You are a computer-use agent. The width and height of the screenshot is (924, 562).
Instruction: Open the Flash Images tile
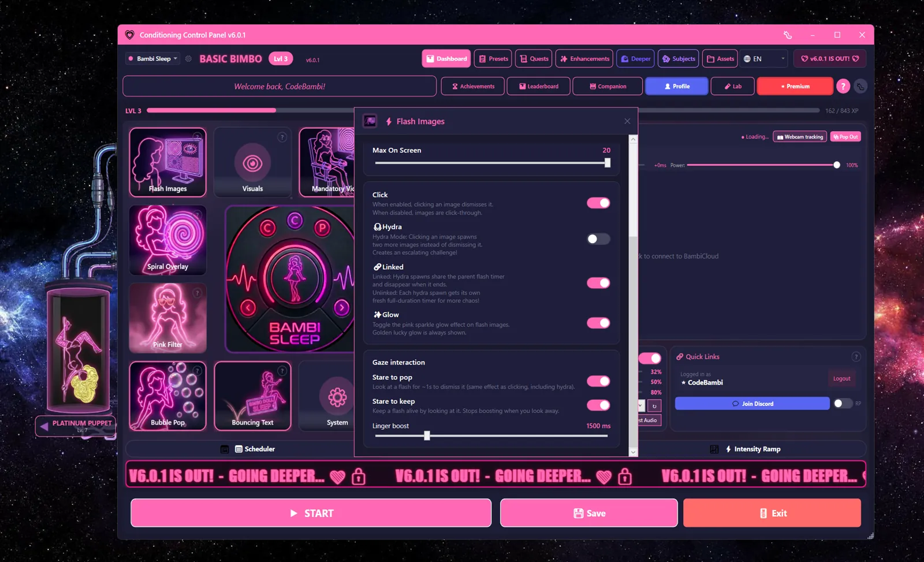tap(167, 162)
